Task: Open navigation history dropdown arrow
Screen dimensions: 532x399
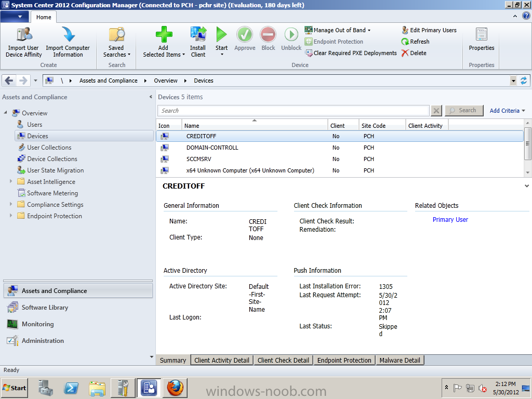Action: tap(35, 81)
